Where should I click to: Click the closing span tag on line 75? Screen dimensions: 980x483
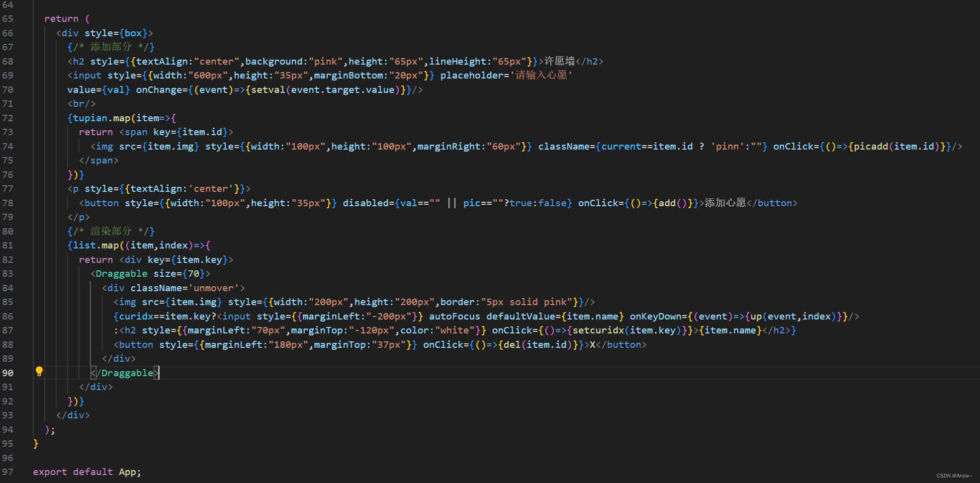99,161
